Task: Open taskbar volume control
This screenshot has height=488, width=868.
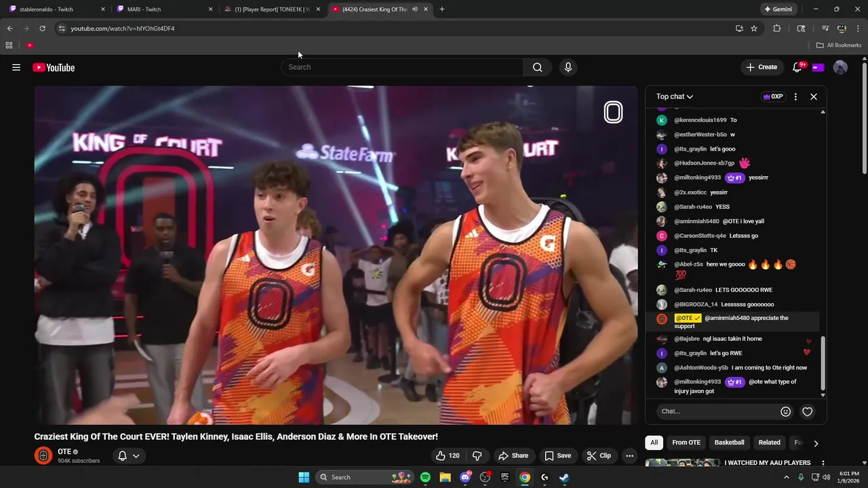Action: 826,477
